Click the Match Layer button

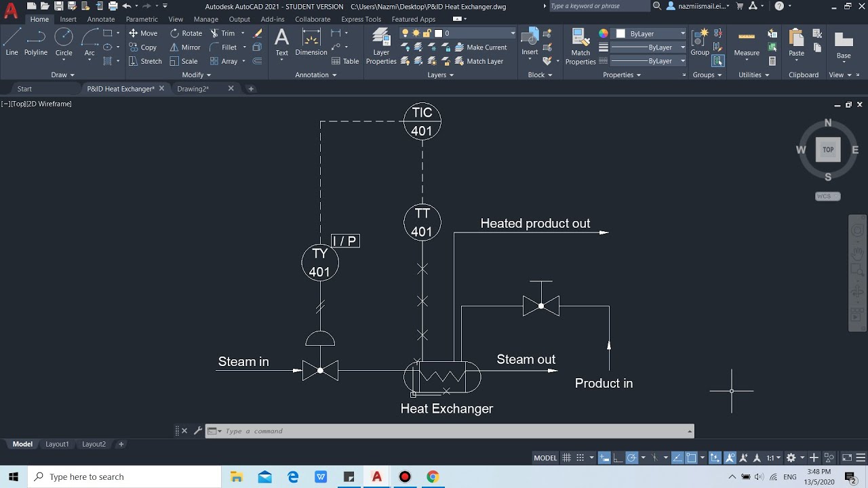(x=479, y=61)
